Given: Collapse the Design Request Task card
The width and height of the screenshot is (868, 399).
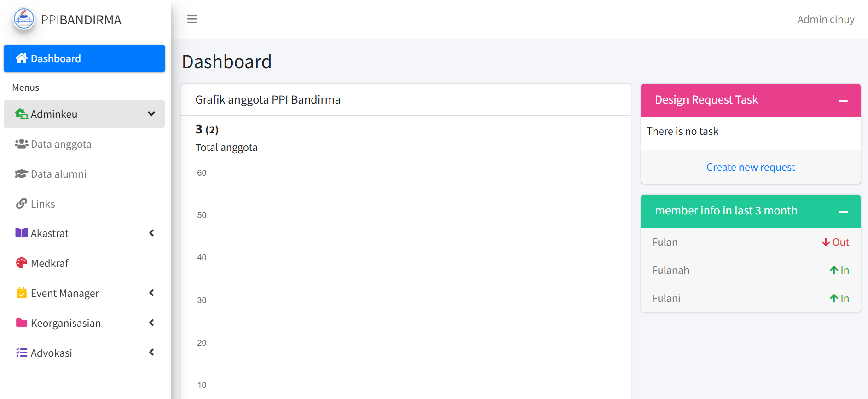Looking at the screenshot, I should pos(843,101).
